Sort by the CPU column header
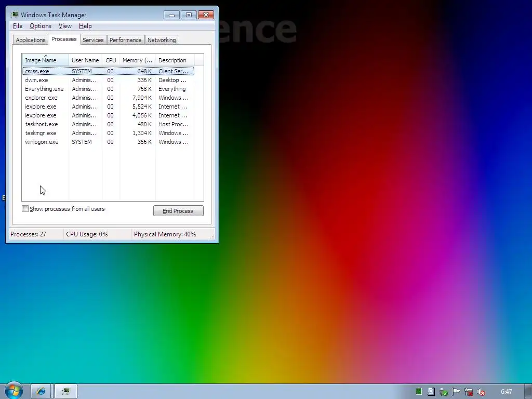Screen dimensions: 532x399 pyautogui.click(x=111, y=60)
